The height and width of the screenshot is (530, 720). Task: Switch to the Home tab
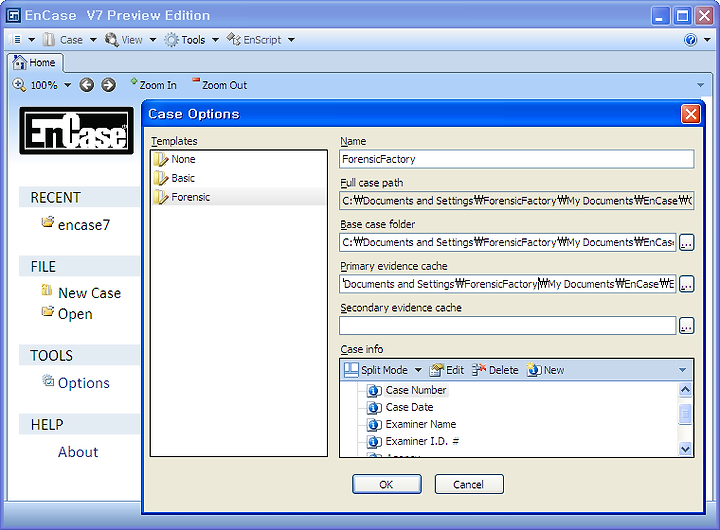pyautogui.click(x=35, y=62)
